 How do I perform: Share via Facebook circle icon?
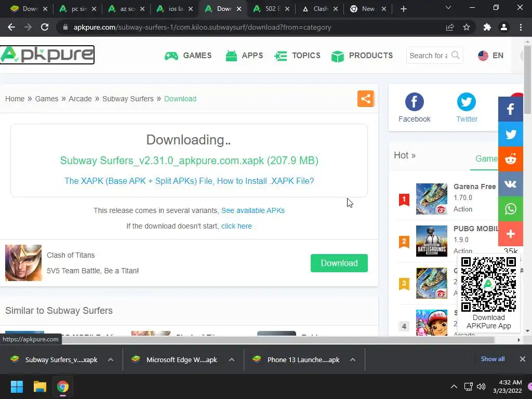click(414, 102)
